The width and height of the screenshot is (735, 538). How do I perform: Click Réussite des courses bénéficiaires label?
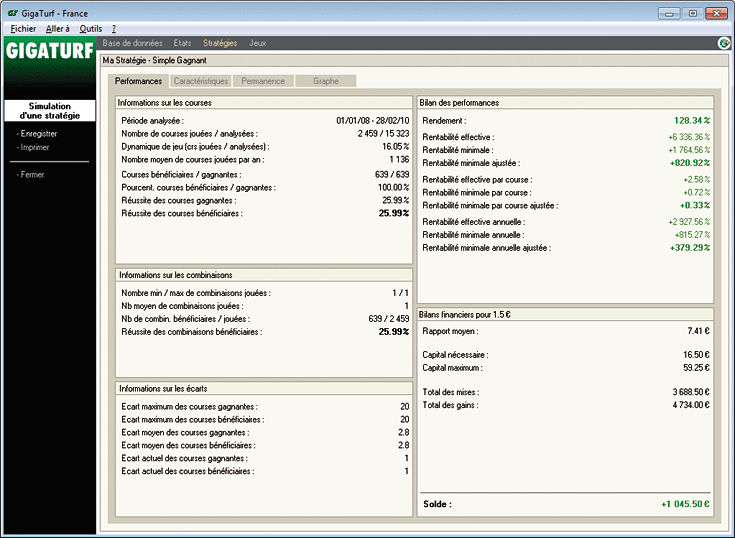182,213
